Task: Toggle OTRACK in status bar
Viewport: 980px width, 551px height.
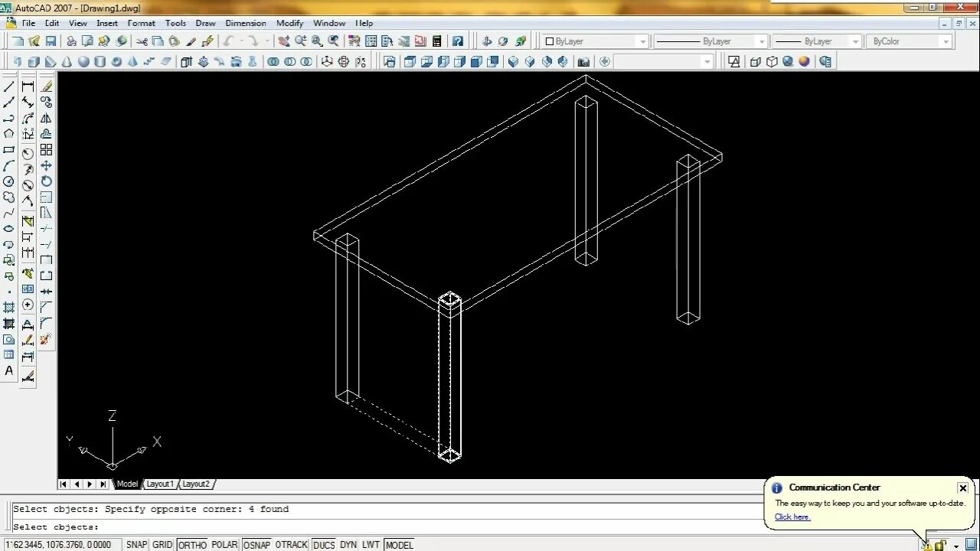Action: click(291, 544)
